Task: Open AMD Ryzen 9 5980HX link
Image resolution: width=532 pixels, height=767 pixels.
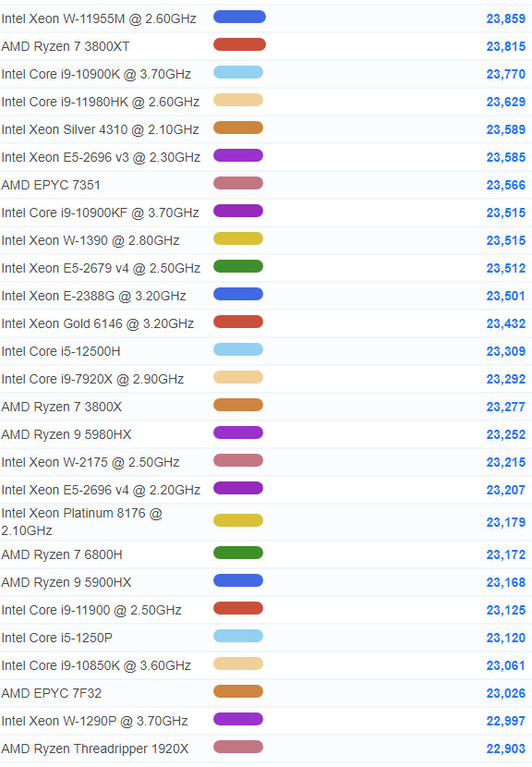Action: pyautogui.click(x=66, y=434)
